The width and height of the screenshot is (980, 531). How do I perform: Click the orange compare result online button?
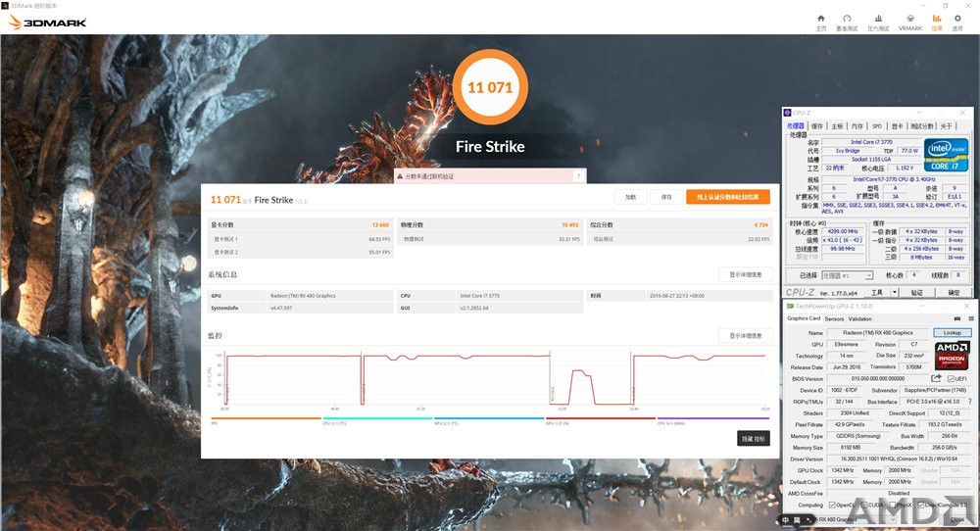(x=727, y=197)
